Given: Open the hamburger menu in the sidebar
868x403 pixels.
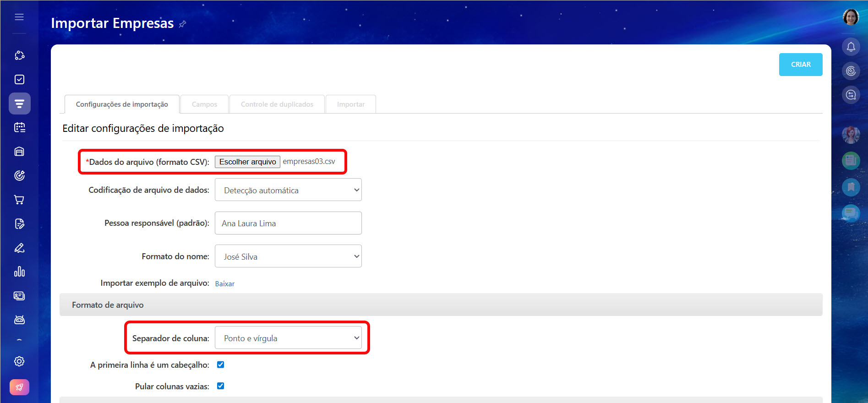Looking at the screenshot, I should tap(19, 17).
